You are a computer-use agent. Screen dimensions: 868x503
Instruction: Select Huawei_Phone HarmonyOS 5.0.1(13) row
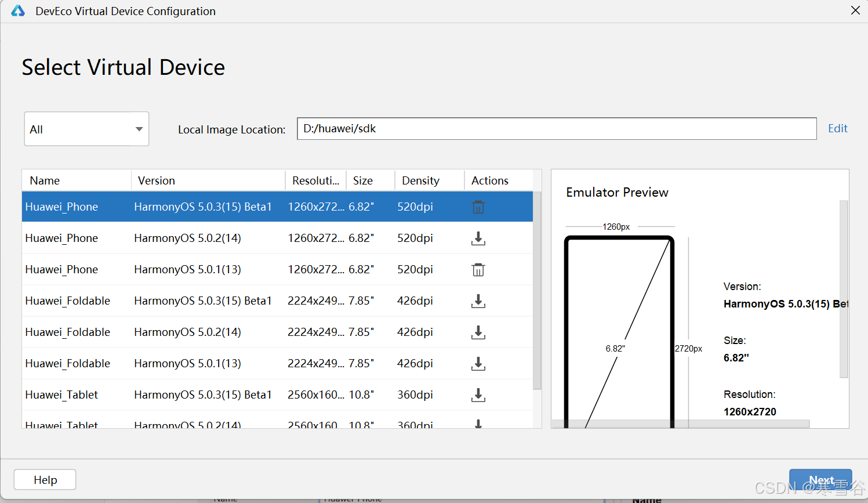(277, 270)
